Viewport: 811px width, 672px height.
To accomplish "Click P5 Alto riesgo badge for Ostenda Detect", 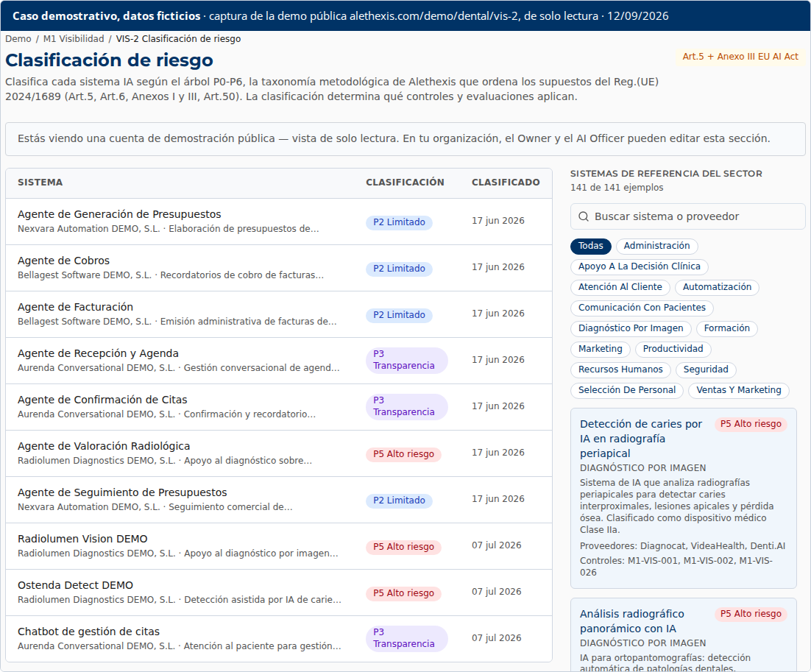I will point(403,593).
